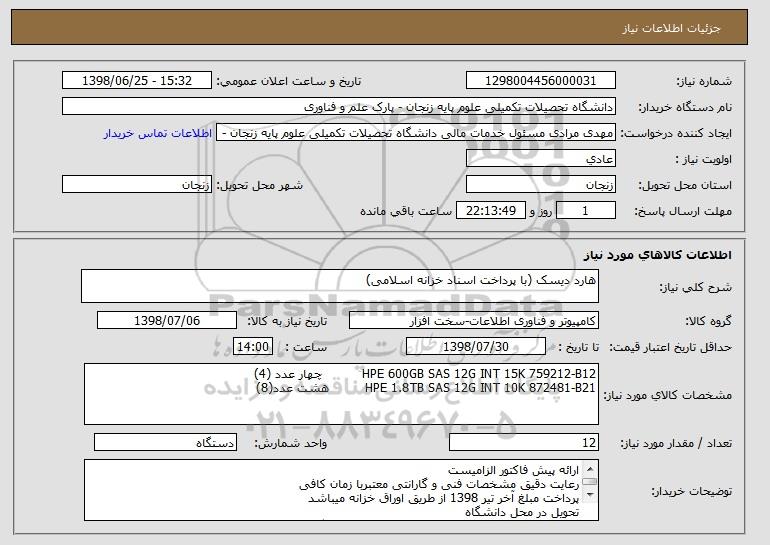Open the اطلاعات تماس خریدار link
This screenshot has width=770, height=545.
158,133
